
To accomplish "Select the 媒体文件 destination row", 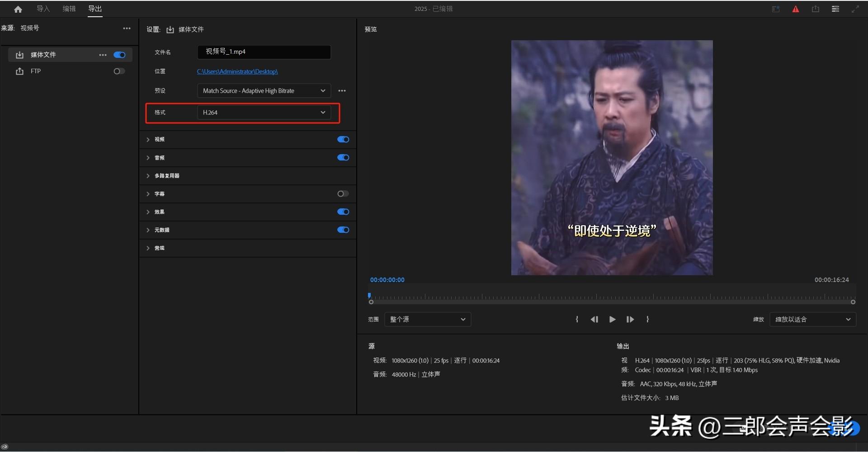I will pos(71,55).
